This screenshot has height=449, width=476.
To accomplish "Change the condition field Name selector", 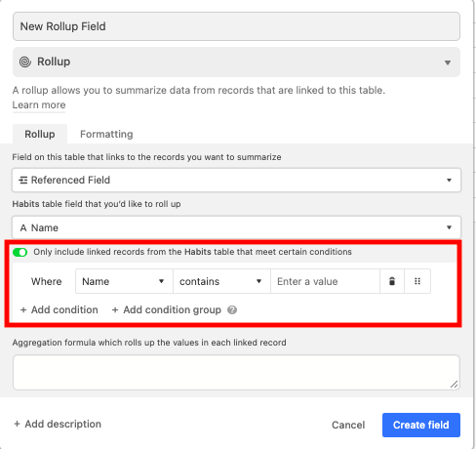I will pos(124,281).
